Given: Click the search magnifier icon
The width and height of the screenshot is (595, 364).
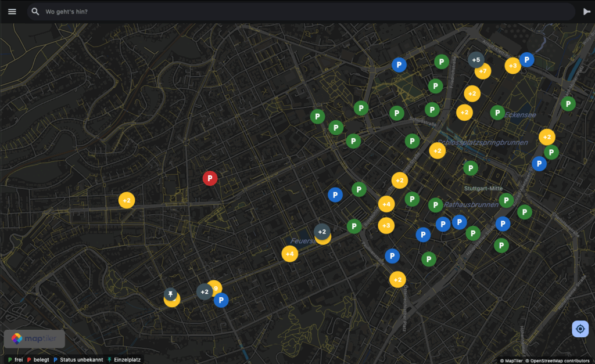Looking at the screenshot, I should tap(35, 12).
